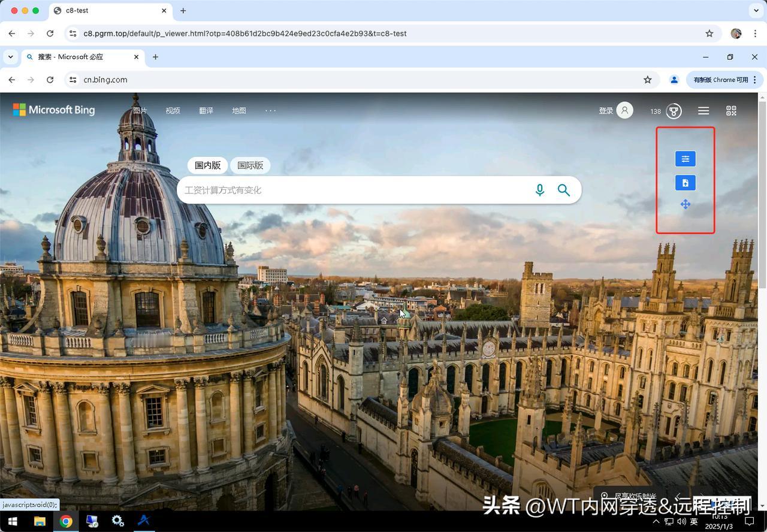Viewport: 767px width, 532px height.
Task: Open the Bing rewards medal icon
Action: tap(674, 111)
